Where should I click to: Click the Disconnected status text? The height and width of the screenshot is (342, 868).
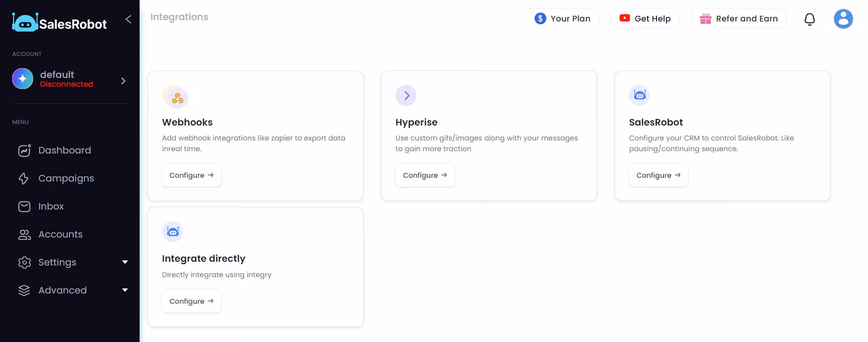click(67, 84)
